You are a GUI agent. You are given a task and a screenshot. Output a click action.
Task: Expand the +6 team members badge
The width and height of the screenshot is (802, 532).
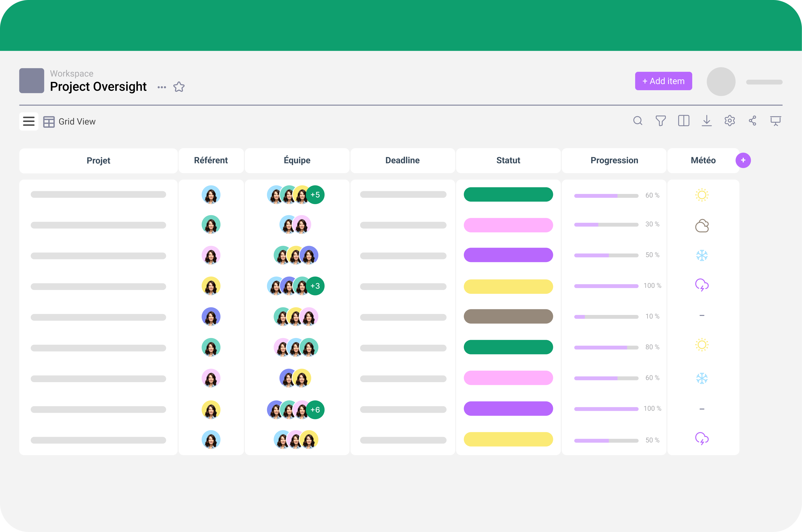click(315, 410)
